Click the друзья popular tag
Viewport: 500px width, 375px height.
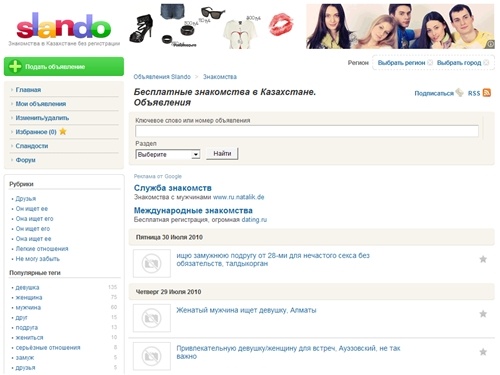point(25,367)
